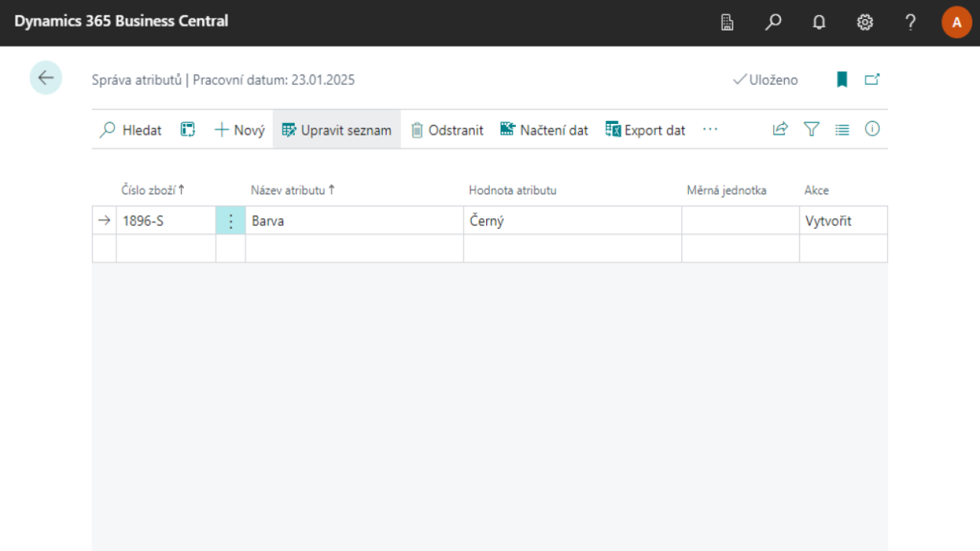
Task: Bookmark this page
Action: pyautogui.click(x=842, y=80)
